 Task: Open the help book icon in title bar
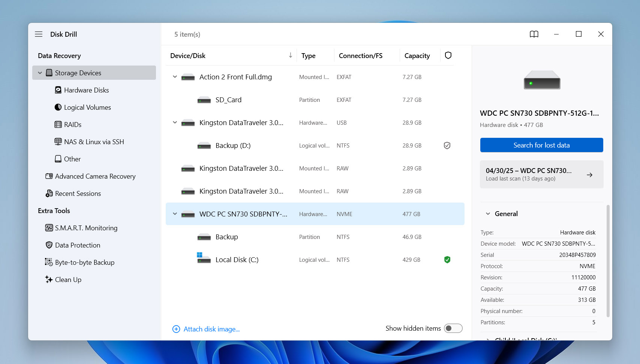pos(534,34)
